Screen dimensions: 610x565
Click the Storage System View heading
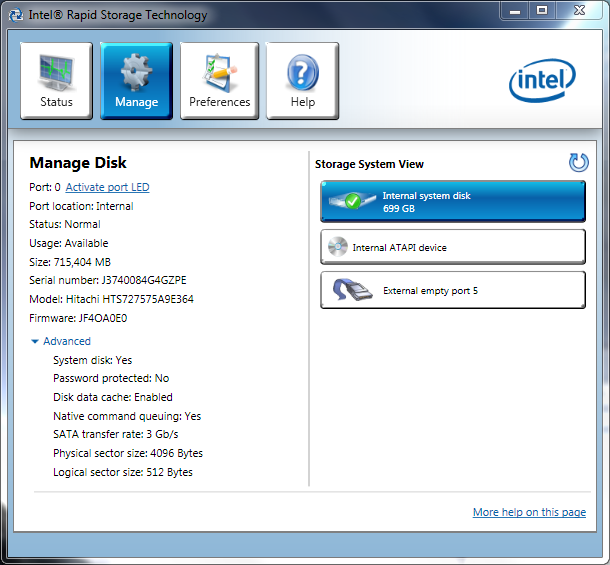tap(369, 164)
